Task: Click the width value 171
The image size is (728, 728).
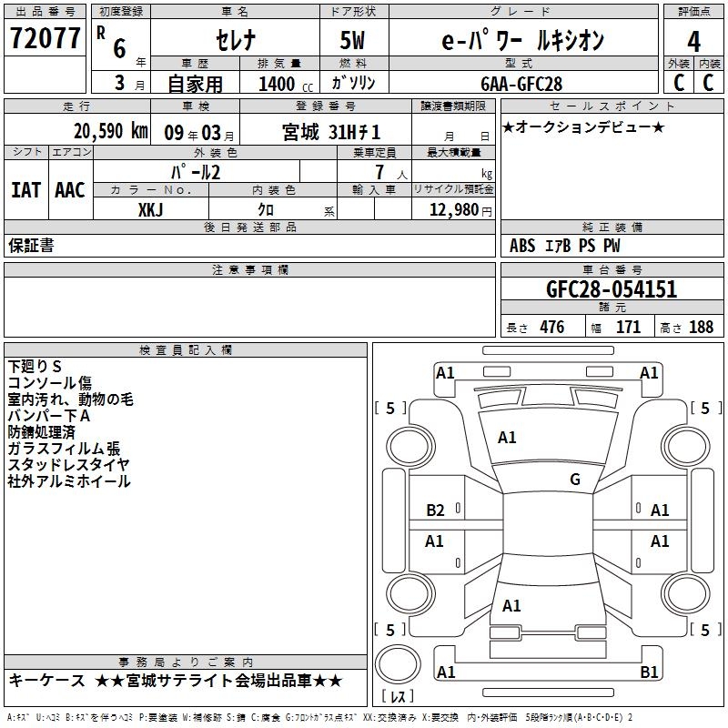Action: [628, 327]
